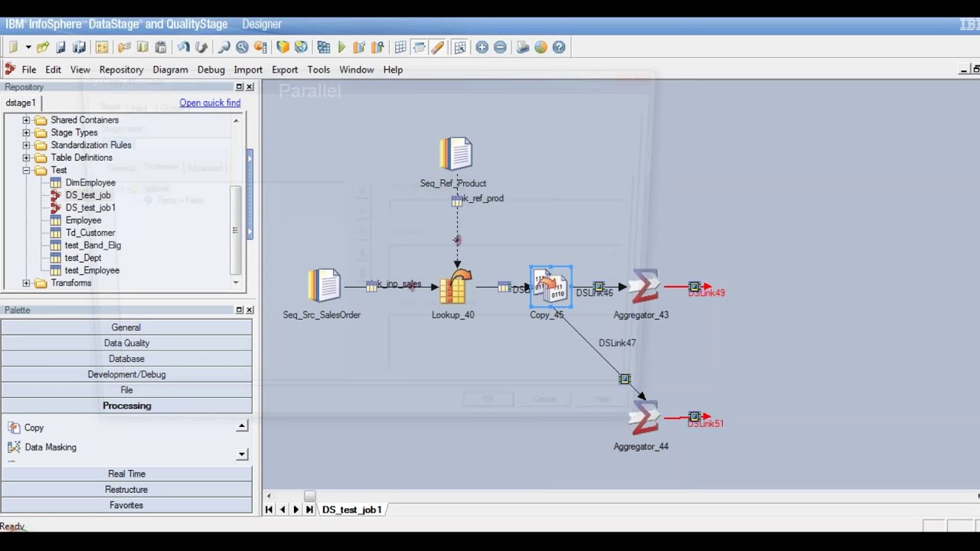Open the Debug menu
The height and width of the screenshot is (551, 980).
click(211, 70)
